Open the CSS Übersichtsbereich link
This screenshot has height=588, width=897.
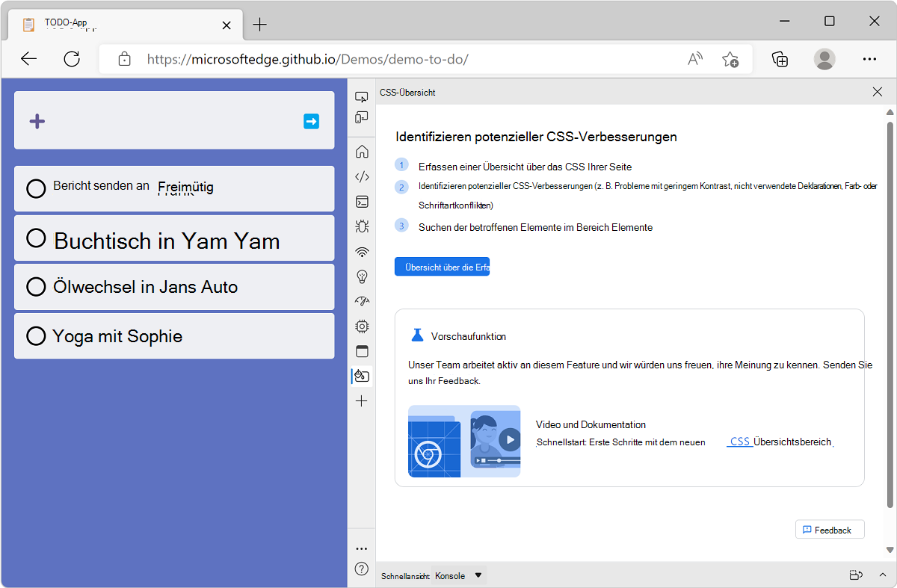[x=739, y=441]
